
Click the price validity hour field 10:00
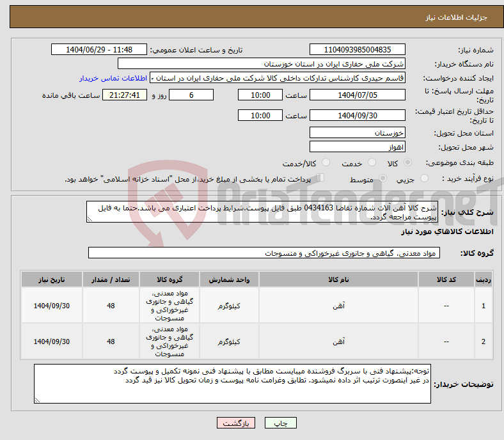tap(260, 115)
